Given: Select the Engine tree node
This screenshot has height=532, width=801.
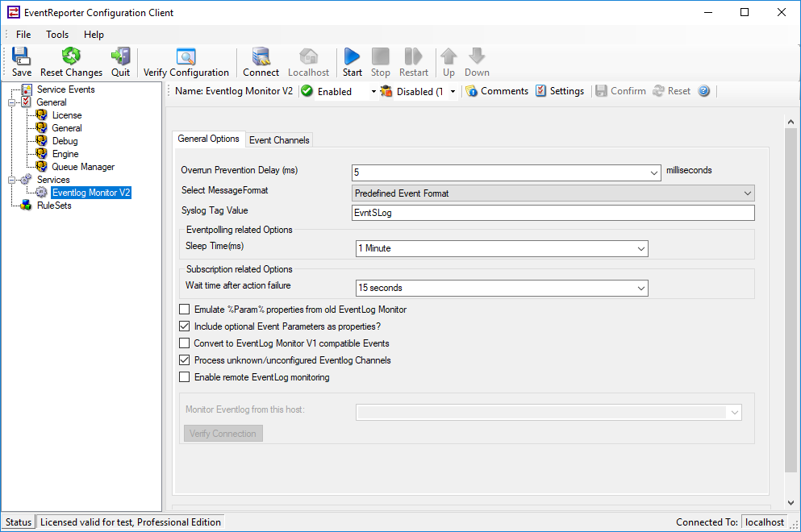Looking at the screenshot, I should (65, 154).
